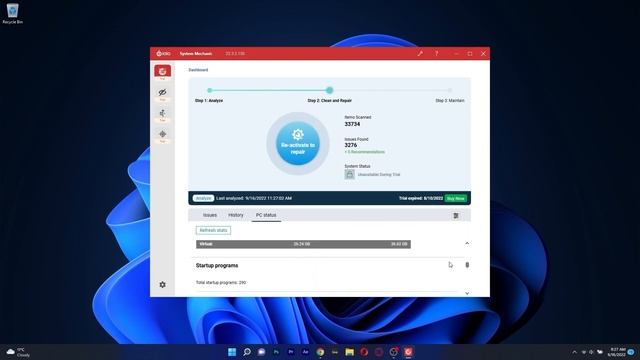
Task: Open File Explorer on the taskbar
Action: pos(349,352)
